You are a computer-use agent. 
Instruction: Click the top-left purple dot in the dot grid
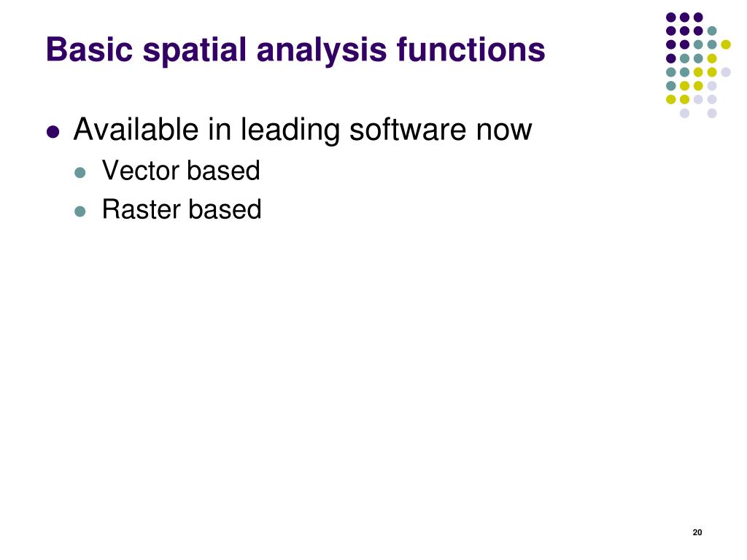point(670,17)
